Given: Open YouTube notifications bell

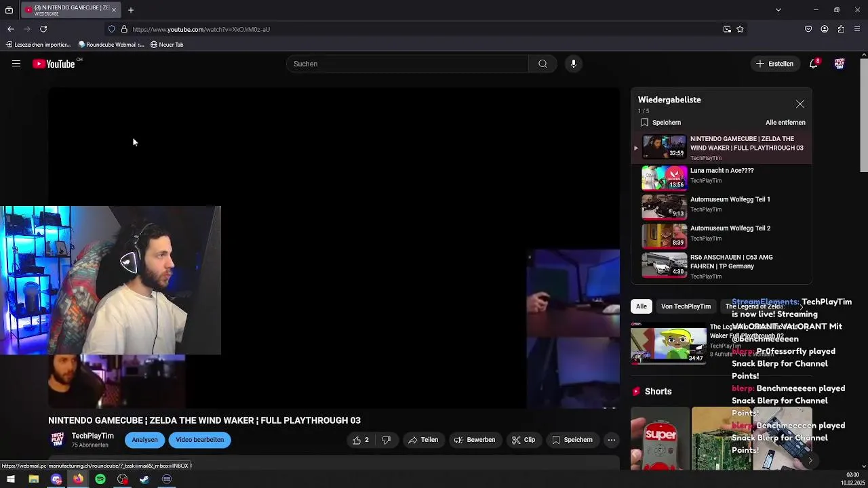Looking at the screenshot, I should coord(814,64).
